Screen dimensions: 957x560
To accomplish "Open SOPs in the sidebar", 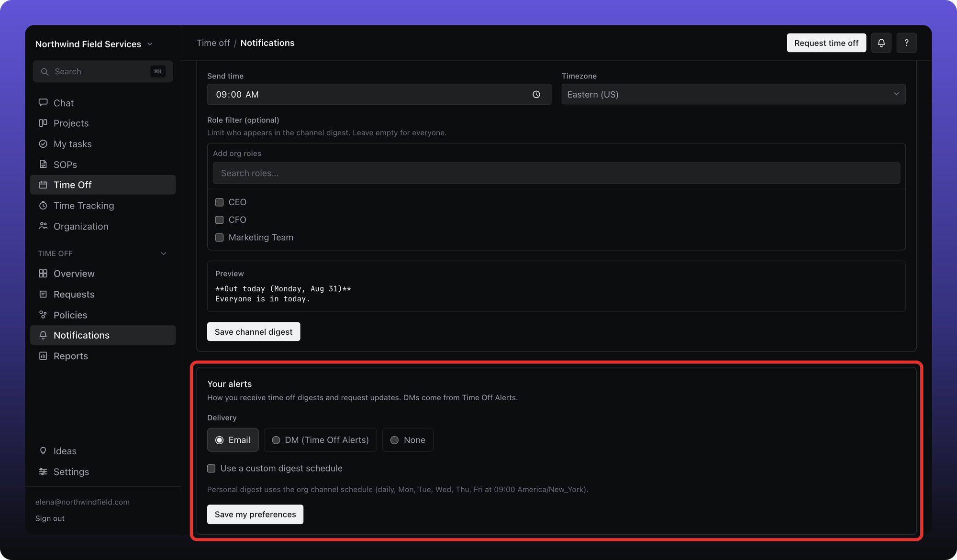I will tap(103, 165).
